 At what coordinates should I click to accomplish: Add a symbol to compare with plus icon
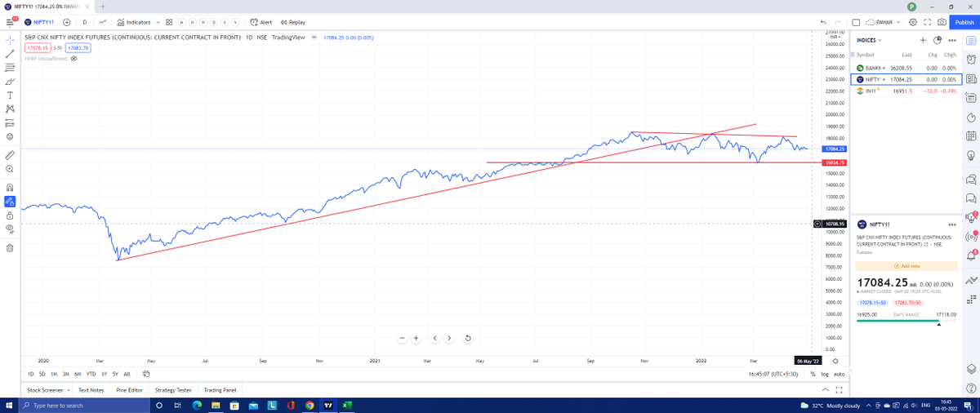coord(66,22)
